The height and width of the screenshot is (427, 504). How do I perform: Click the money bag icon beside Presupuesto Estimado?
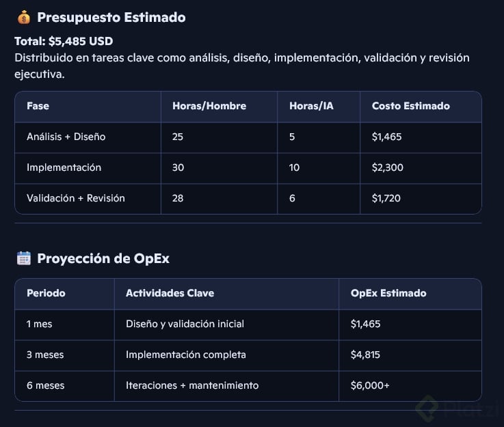pyautogui.click(x=24, y=17)
